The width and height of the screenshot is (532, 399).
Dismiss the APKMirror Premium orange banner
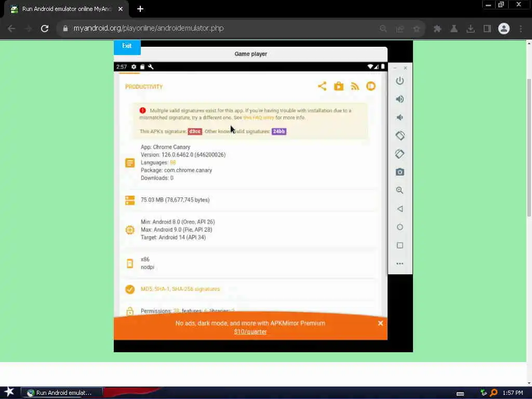coord(380,323)
